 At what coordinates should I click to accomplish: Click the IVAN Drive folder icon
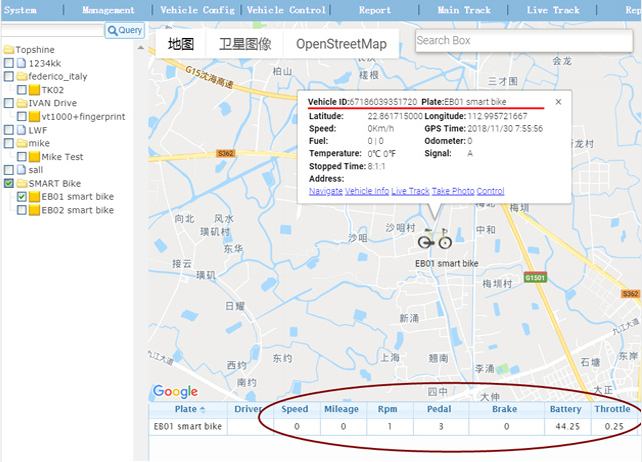point(22,103)
